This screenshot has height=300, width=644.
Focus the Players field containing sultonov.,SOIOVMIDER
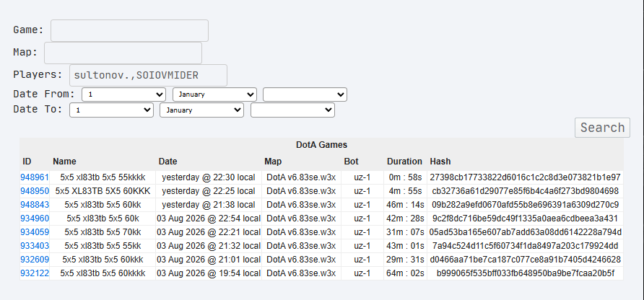coord(148,75)
